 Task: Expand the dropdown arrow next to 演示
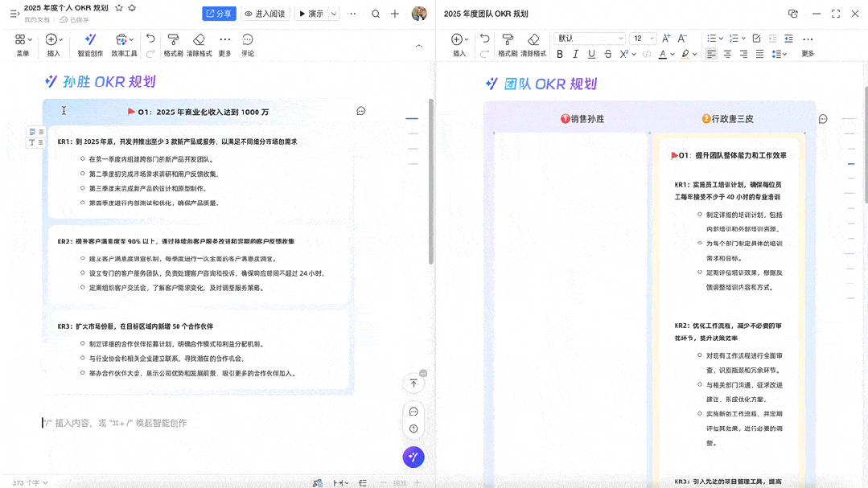pyautogui.click(x=334, y=14)
